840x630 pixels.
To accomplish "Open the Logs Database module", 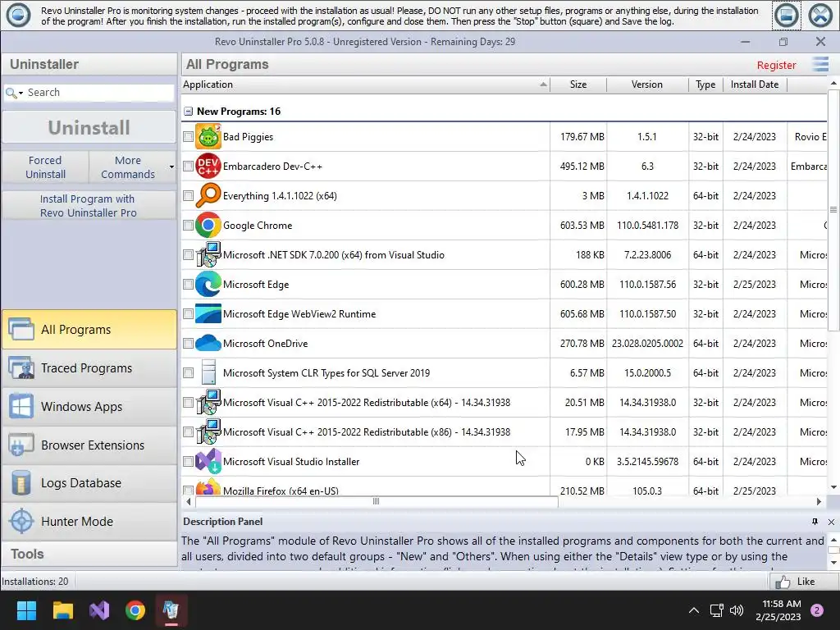I will (89, 482).
